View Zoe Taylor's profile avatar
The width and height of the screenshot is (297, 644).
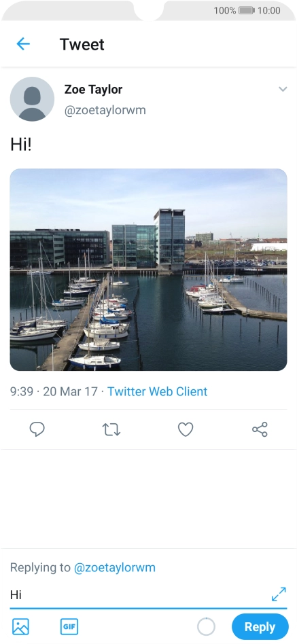(32, 99)
